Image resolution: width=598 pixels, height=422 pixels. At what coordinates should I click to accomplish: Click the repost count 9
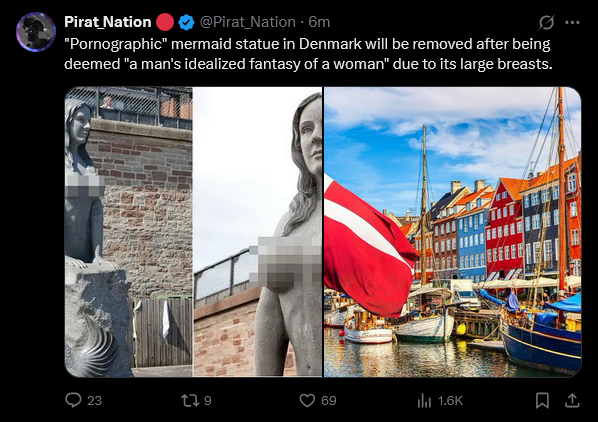(207, 401)
